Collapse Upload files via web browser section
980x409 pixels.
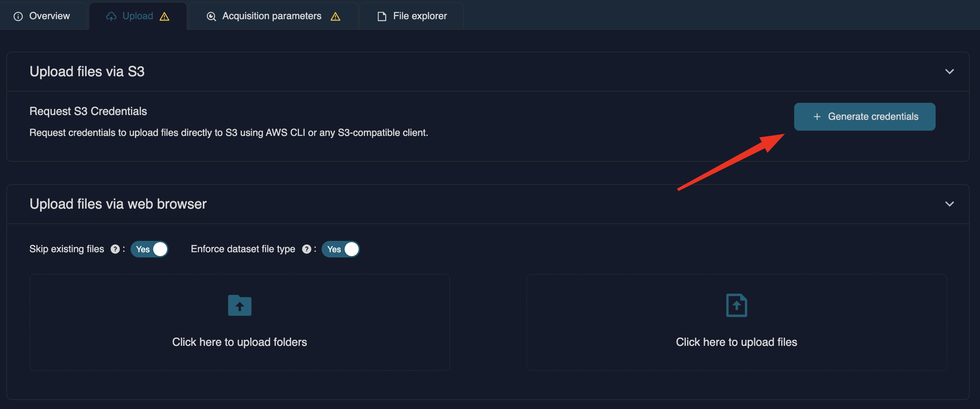click(949, 204)
